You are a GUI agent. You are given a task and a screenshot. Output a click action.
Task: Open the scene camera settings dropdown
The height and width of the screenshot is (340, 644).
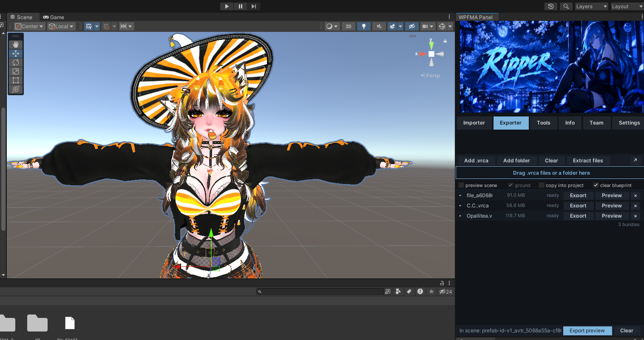pos(428,26)
